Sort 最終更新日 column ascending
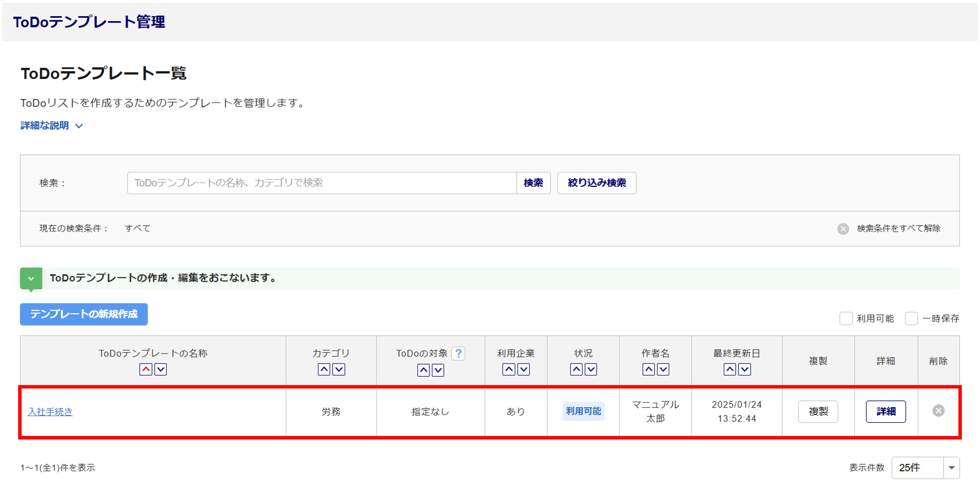The image size is (980, 494). (x=730, y=369)
